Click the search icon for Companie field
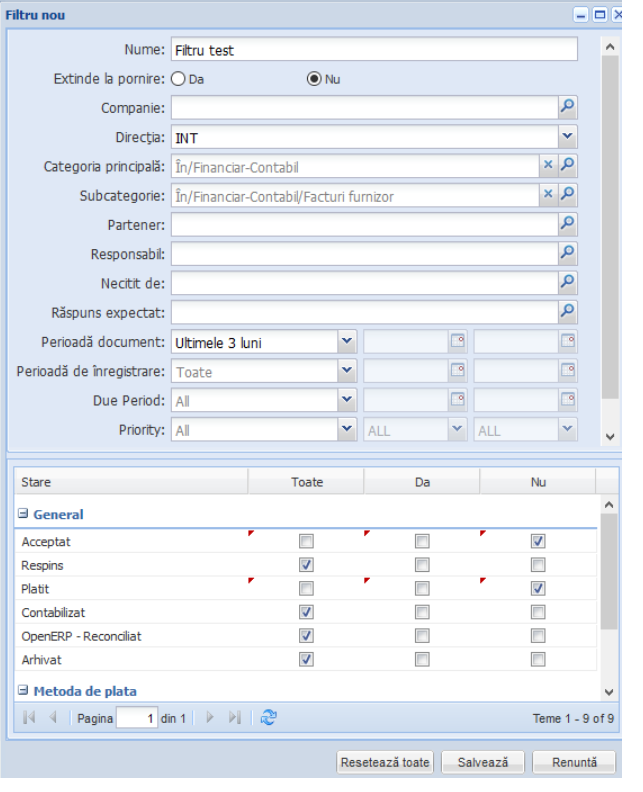Viewport: 643px width, 792px height. tap(567, 108)
